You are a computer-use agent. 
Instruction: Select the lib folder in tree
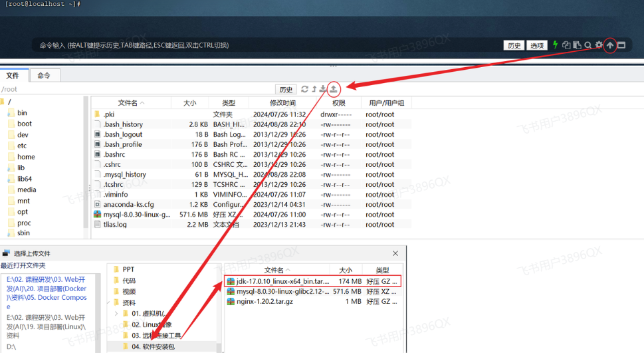coord(21,168)
